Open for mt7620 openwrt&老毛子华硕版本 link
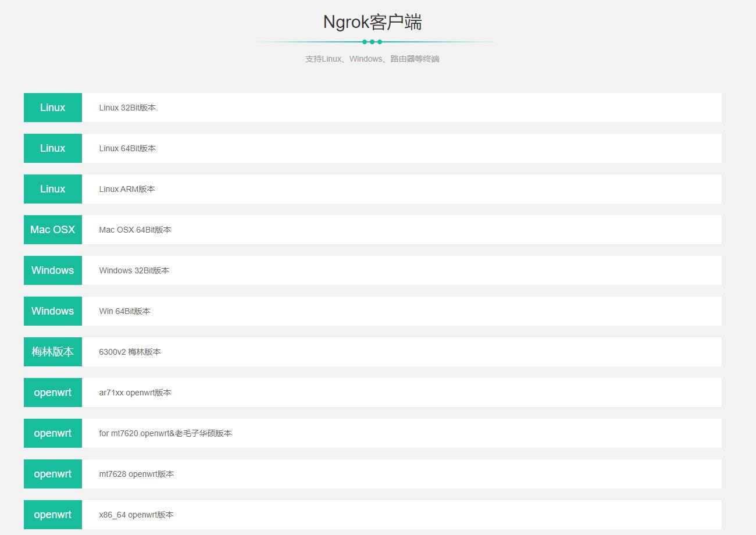This screenshot has height=535, width=756. point(165,433)
